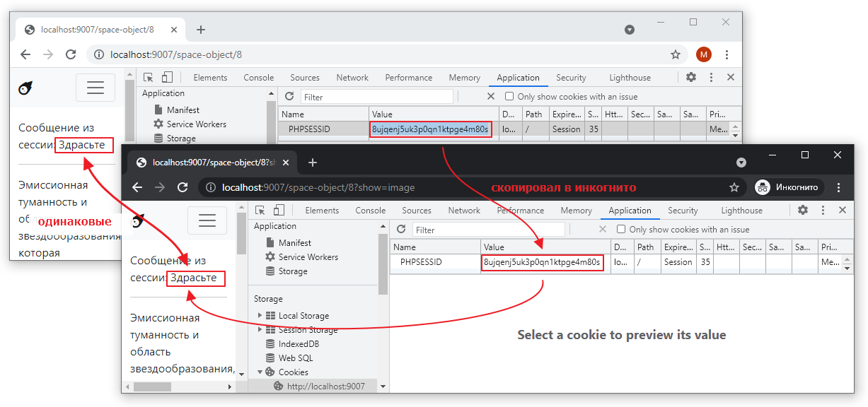
Task: Bookmark page with star in incognito address bar
Action: pos(734,188)
